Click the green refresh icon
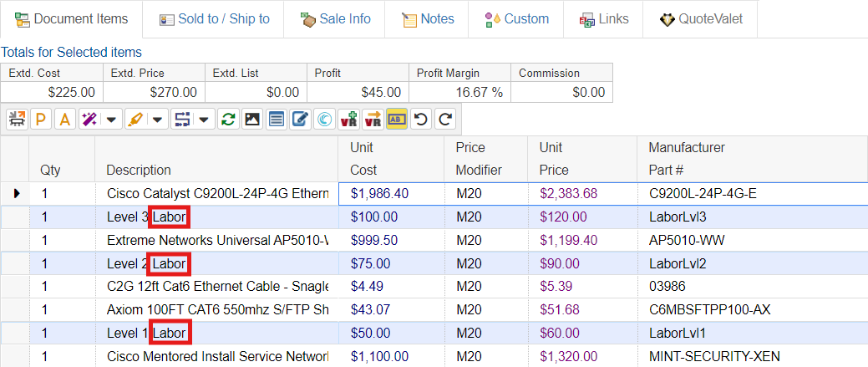The image size is (868, 367). pos(227,120)
